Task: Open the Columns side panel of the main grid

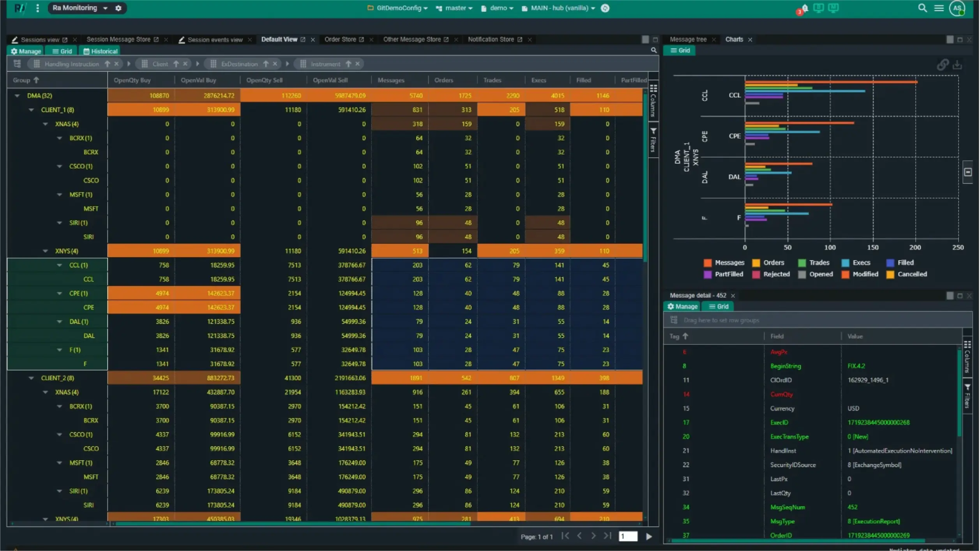Action: (653, 100)
